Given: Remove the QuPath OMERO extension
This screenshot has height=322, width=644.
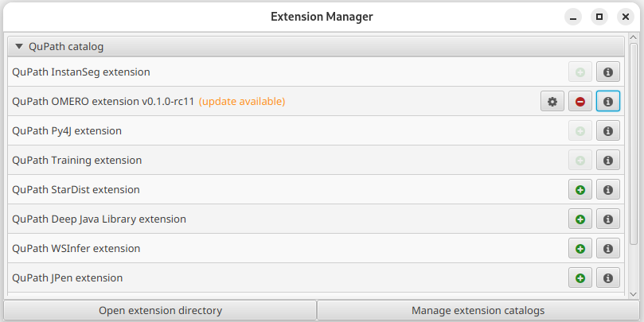Looking at the screenshot, I should pos(580,101).
